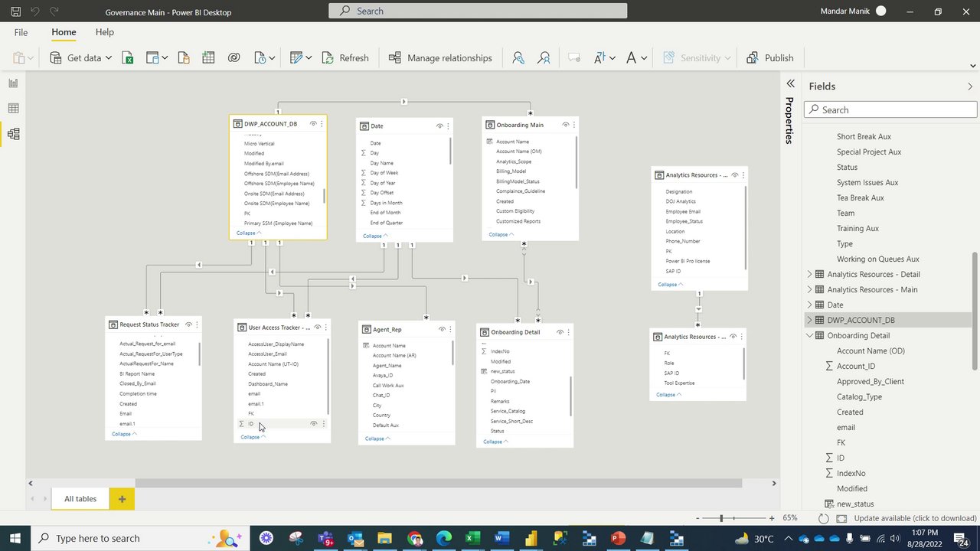
Task: Expand Analytics Resources - Detail in Fields
Action: point(809,274)
